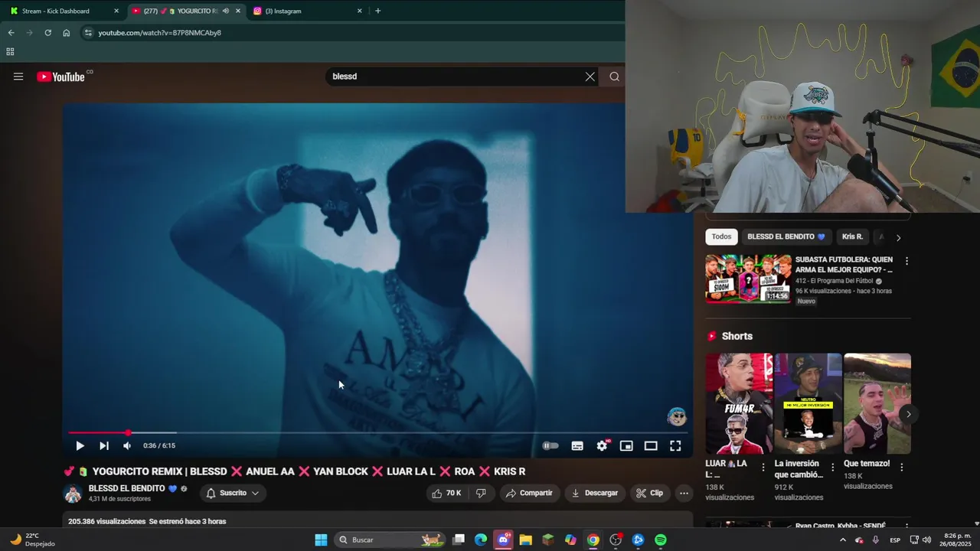Dislike the video
This screenshot has height=551, width=980.
coord(481,494)
